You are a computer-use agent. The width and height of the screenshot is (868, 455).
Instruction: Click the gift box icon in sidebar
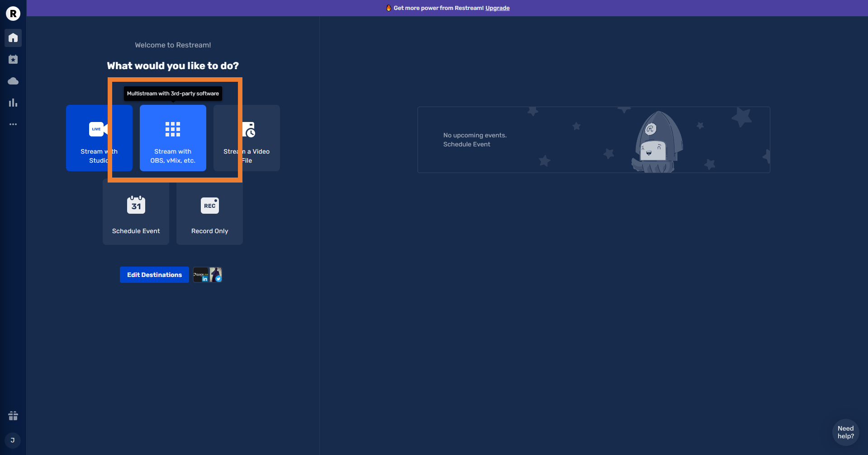tap(13, 416)
